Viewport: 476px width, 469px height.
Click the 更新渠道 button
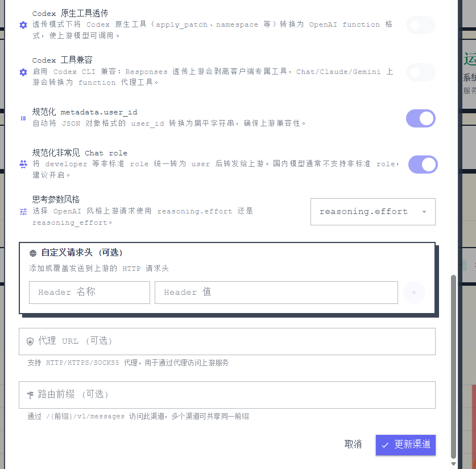point(405,445)
